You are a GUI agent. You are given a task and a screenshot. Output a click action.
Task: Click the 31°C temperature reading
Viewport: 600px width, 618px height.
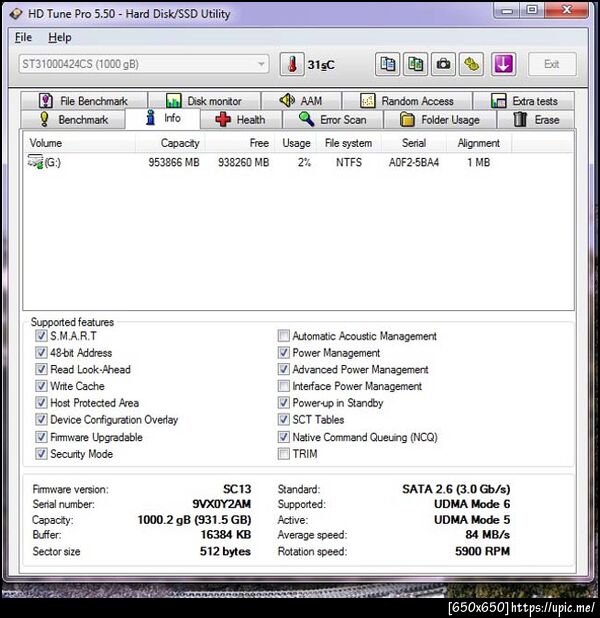[x=321, y=65]
